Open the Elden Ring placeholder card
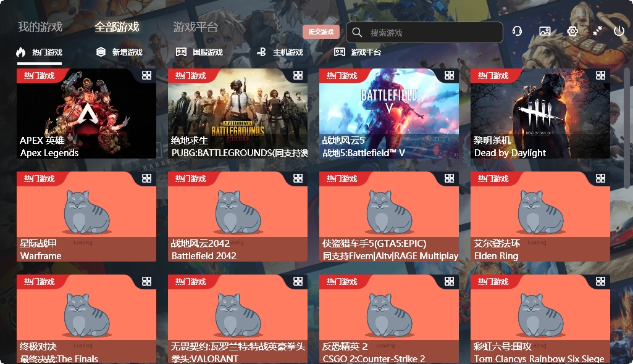633x364 pixels. (540, 217)
